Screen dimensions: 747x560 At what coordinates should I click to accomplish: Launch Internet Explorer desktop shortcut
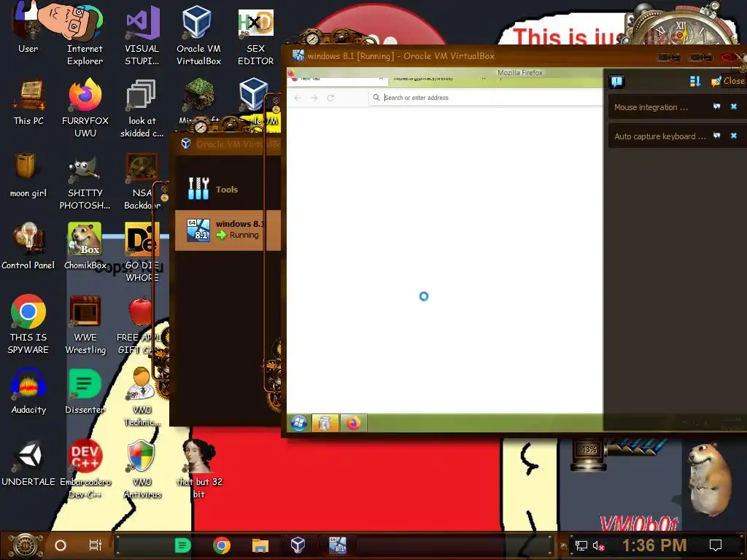point(85,34)
